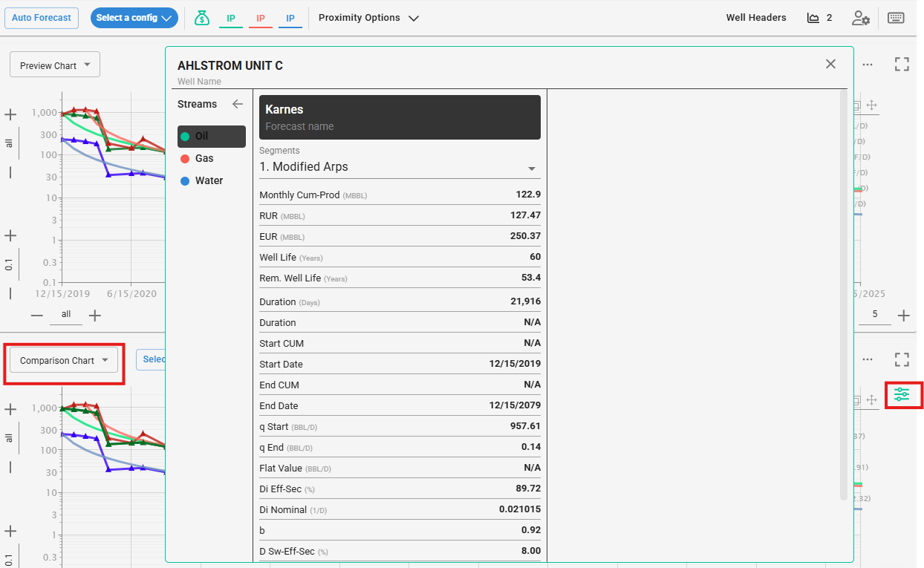Click the Di Eff-Sec value 89.72
The width and height of the screenshot is (924, 568).
pos(528,489)
